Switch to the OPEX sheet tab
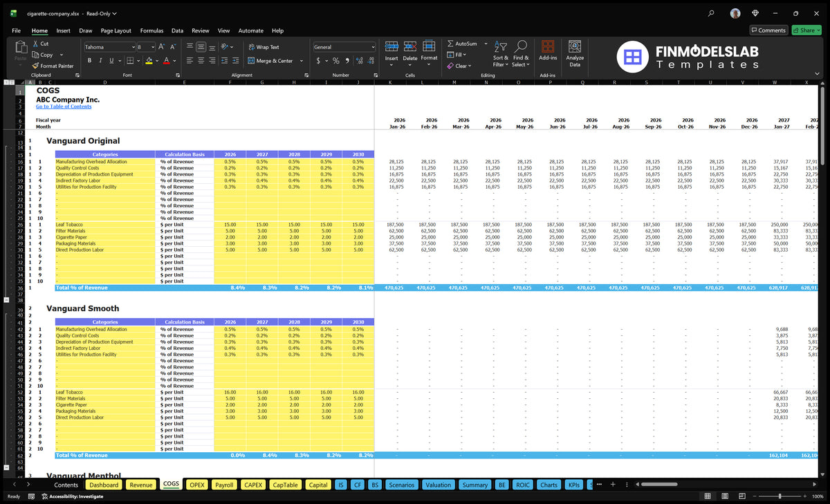 pos(197,485)
